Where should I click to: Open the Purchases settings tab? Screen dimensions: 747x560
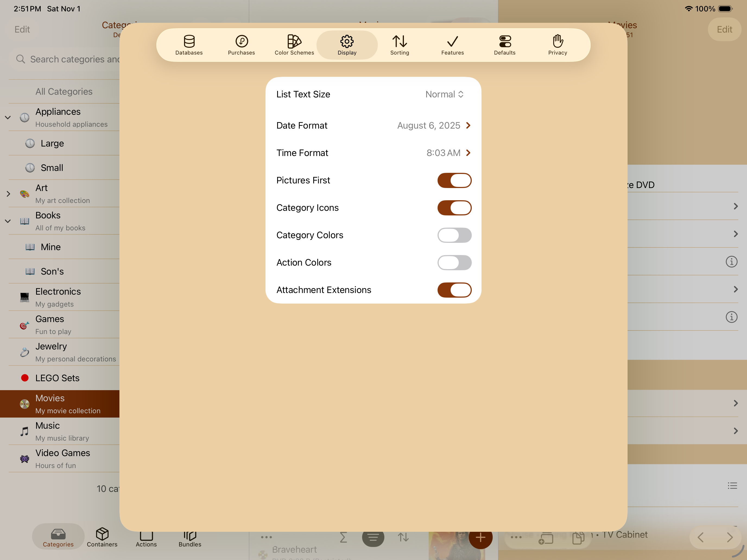242,45
